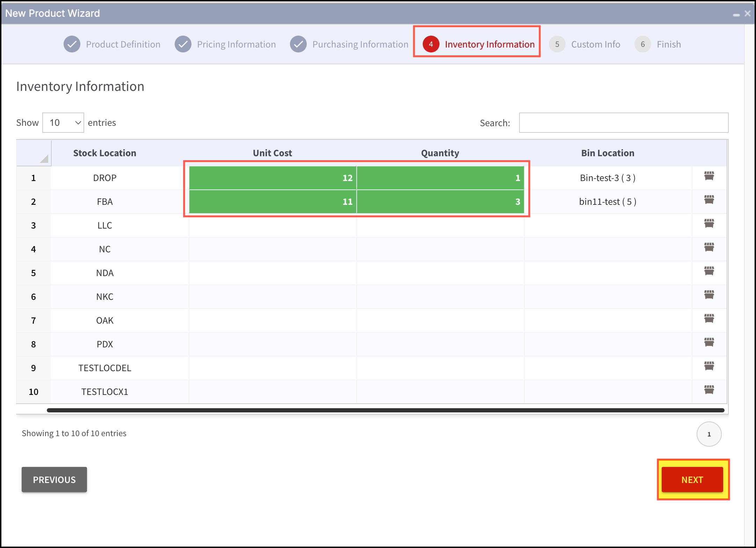Viewport: 756px width, 548px height.
Task: Select DROP Quantity cell showing 1
Action: pyautogui.click(x=440, y=178)
